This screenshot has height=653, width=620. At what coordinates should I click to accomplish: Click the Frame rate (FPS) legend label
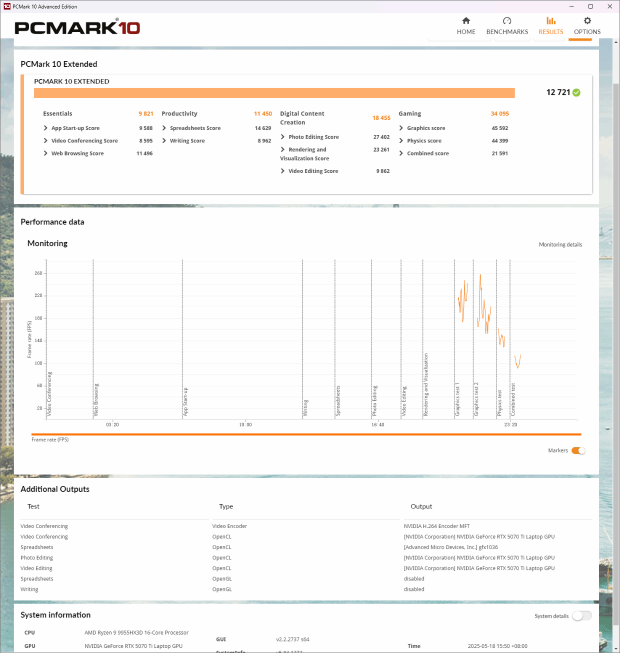click(x=50, y=440)
